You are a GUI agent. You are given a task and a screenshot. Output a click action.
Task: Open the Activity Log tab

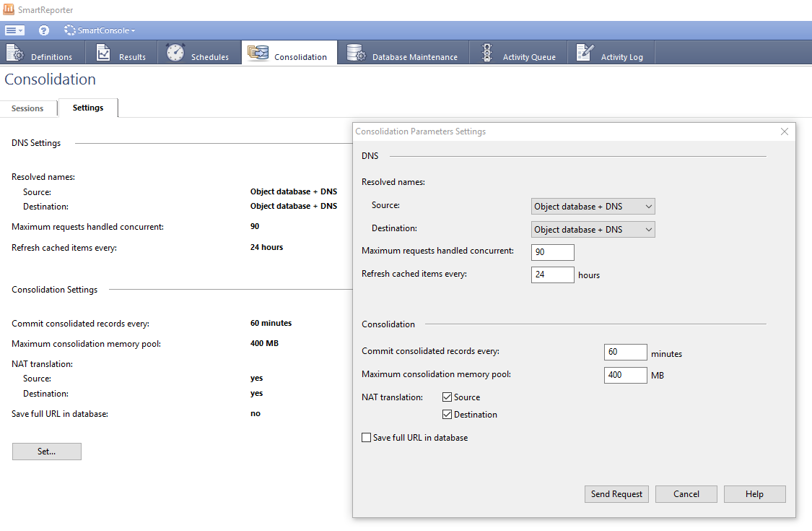click(611, 53)
